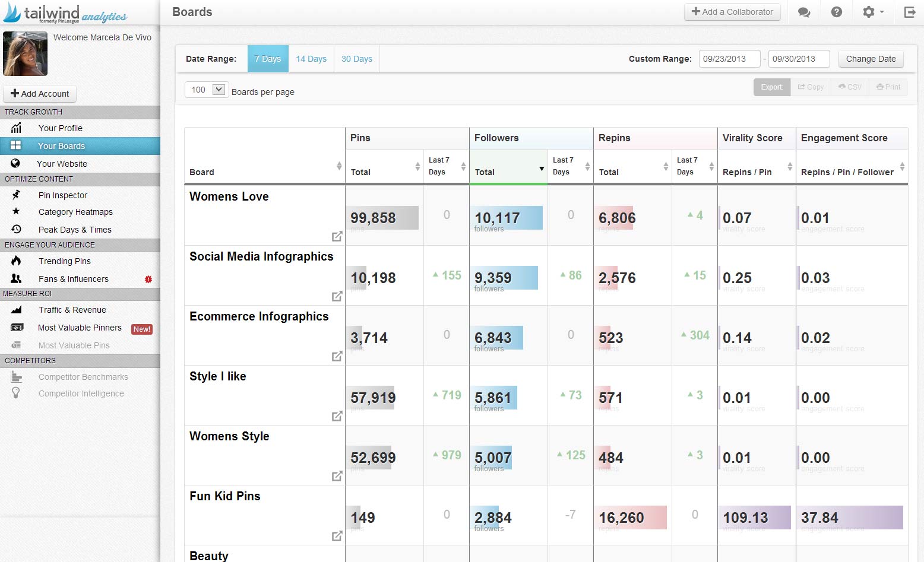Open Ecommerce Infographics board external link icon

pyautogui.click(x=337, y=356)
